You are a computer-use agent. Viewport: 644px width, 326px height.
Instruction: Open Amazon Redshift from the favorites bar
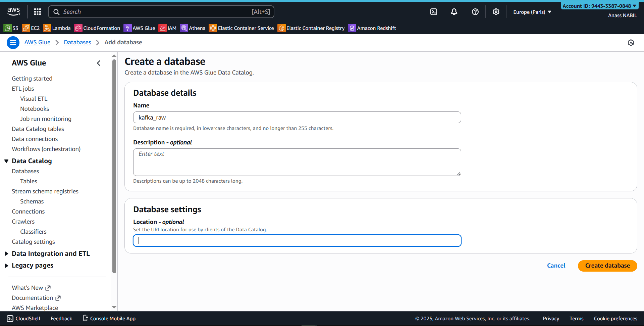[372, 28]
